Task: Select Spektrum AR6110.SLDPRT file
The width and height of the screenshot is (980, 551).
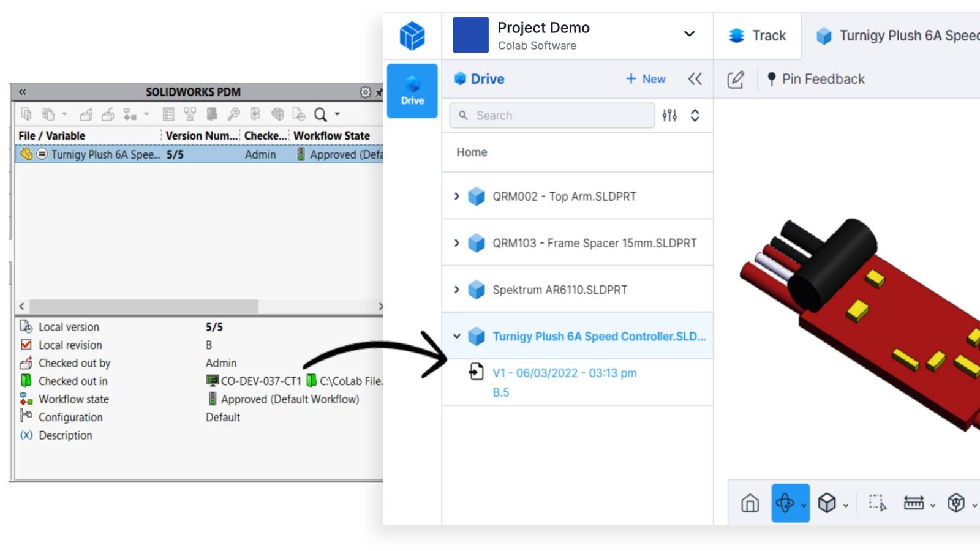Action: click(x=578, y=289)
